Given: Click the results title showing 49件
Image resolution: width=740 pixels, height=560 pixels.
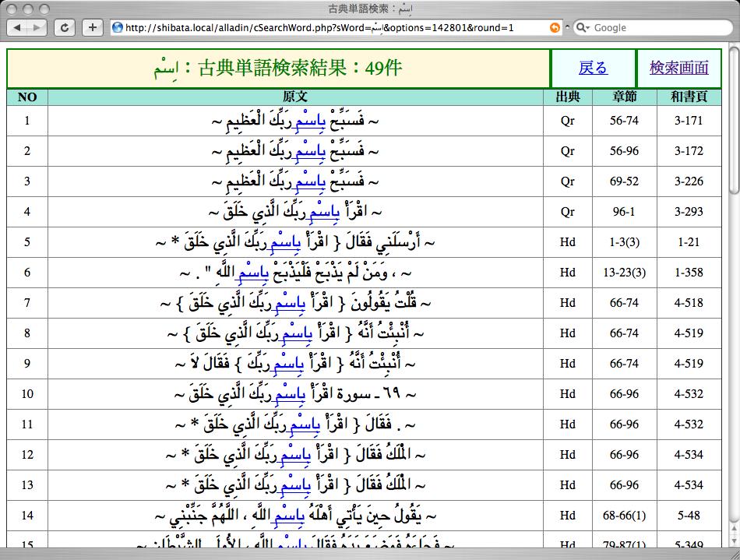Looking at the screenshot, I should click(278, 69).
